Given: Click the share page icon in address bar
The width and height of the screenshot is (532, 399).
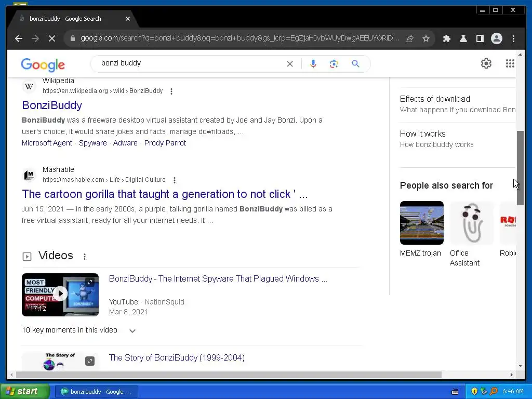Looking at the screenshot, I should (x=409, y=38).
